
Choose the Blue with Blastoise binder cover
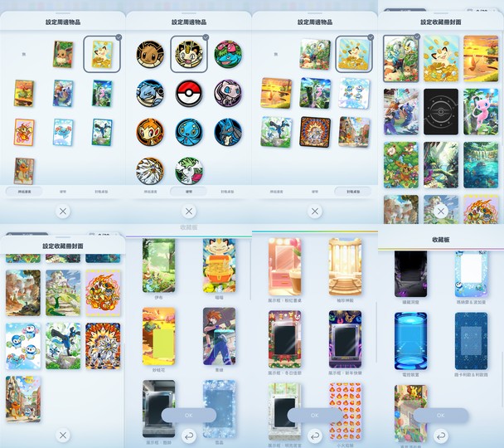coord(401,112)
